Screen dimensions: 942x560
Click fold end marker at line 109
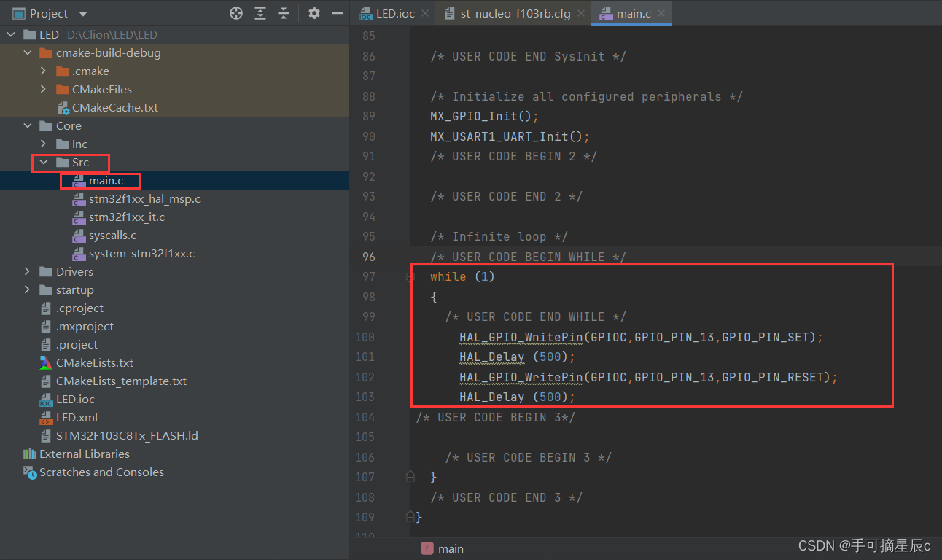tap(410, 517)
